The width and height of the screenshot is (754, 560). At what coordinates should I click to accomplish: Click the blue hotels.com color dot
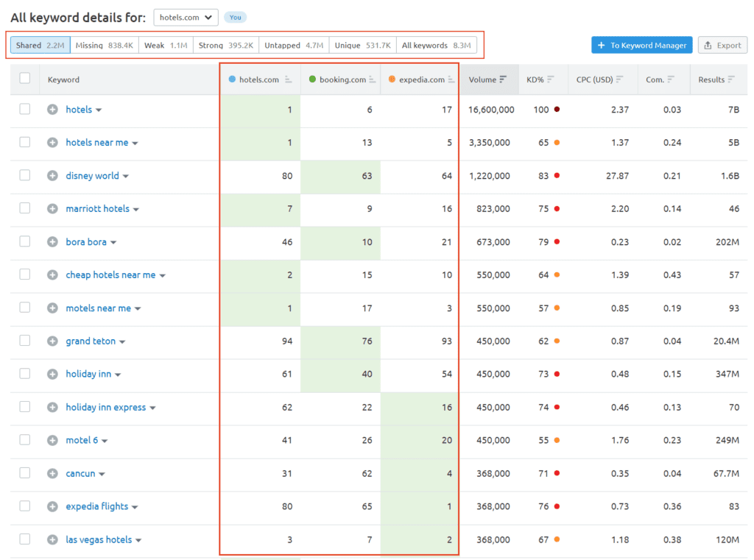[232, 79]
